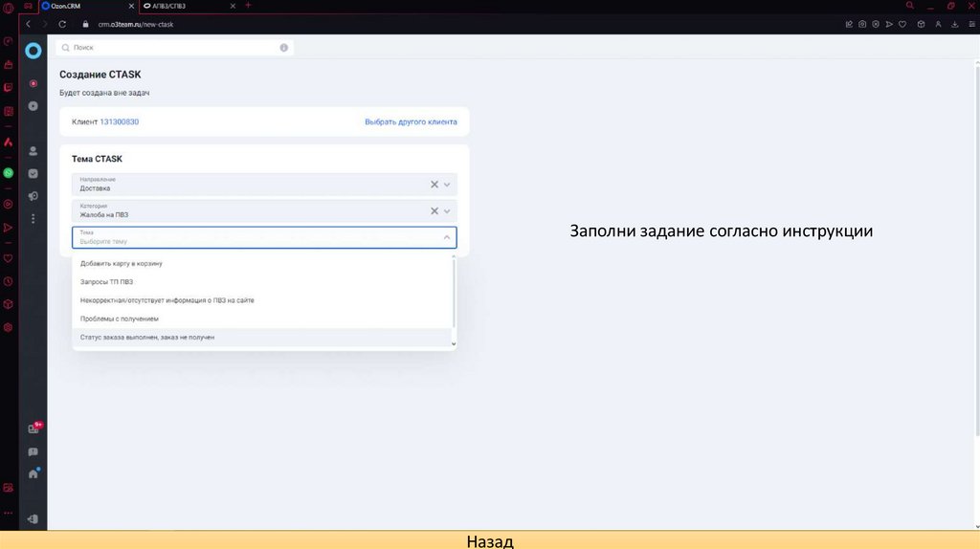Screen dimensions: 980x549
Task: Click 'Выбрать другого клиента' link
Action: pos(411,121)
